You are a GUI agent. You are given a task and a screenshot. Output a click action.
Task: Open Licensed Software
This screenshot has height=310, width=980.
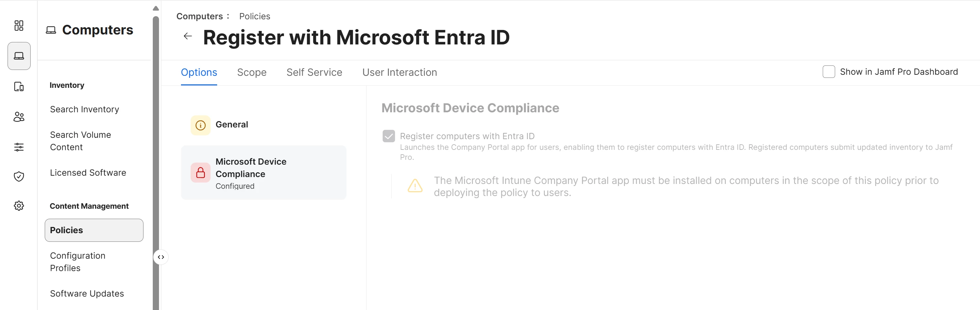tap(88, 173)
